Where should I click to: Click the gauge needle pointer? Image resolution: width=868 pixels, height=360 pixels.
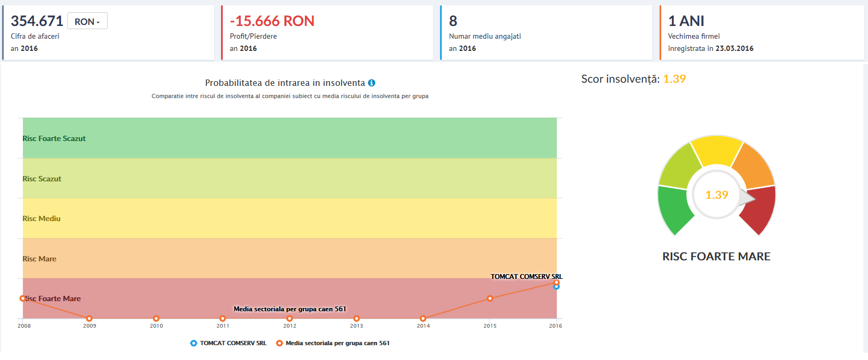click(x=748, y=198)
